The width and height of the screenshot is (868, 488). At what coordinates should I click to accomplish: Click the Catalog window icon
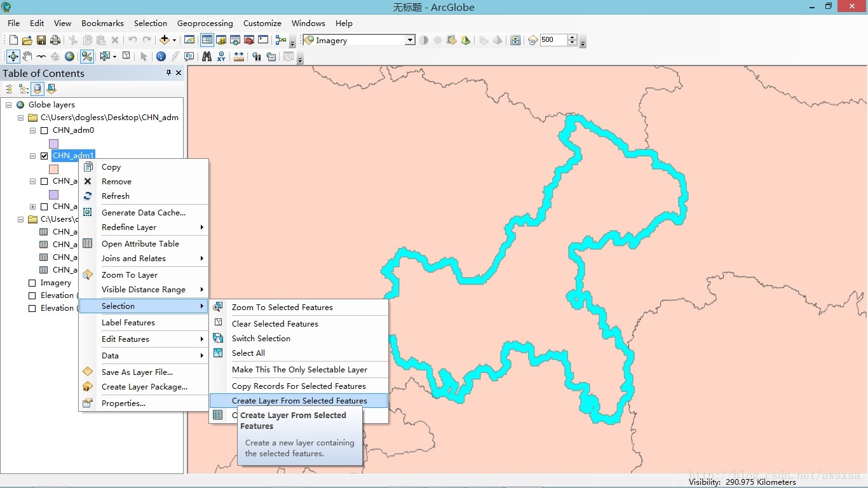(220, 40)
